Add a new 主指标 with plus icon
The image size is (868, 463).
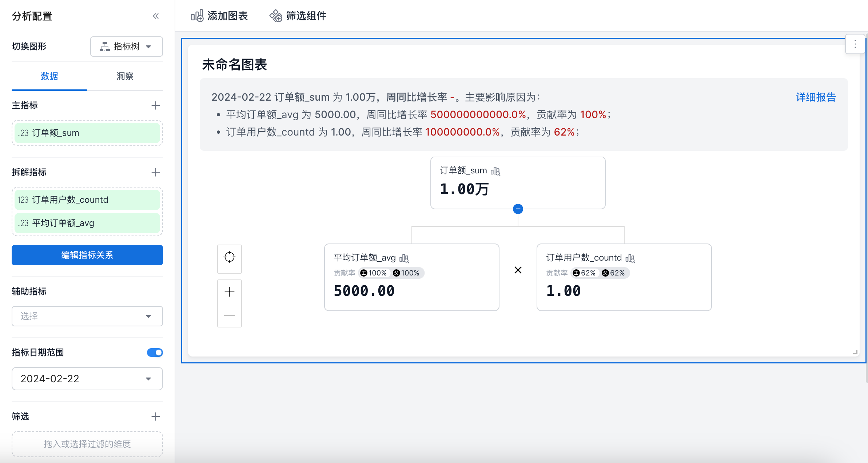pyautogui.click(x=156, y=105)
